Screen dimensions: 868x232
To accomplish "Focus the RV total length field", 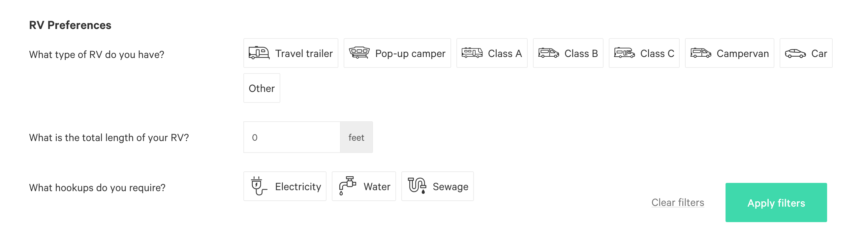I will click(292, 137).
